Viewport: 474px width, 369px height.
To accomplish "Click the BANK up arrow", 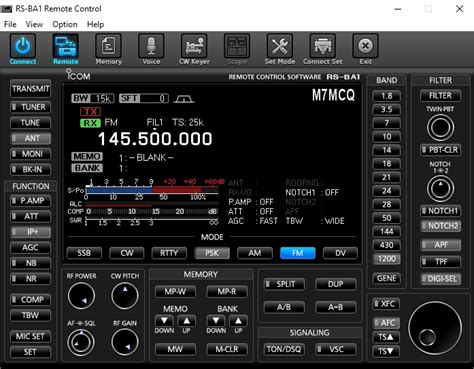I will coord(238,321).
